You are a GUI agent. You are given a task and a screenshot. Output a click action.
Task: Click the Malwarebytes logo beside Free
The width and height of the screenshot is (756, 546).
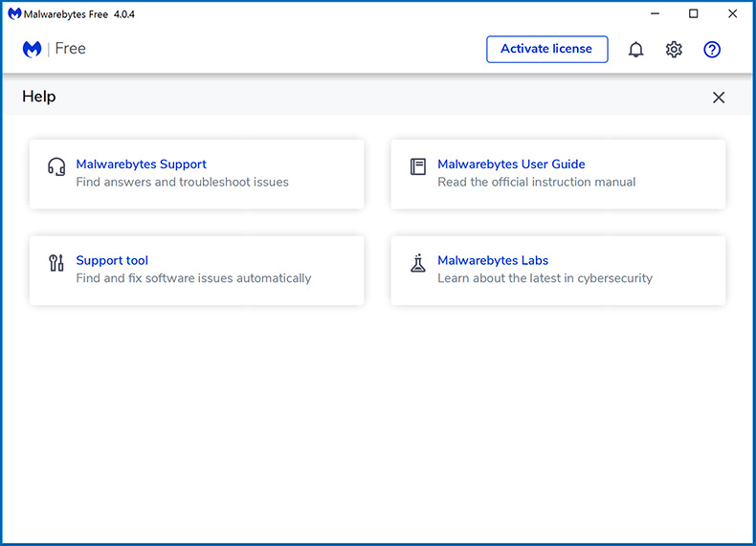(32, 49)
